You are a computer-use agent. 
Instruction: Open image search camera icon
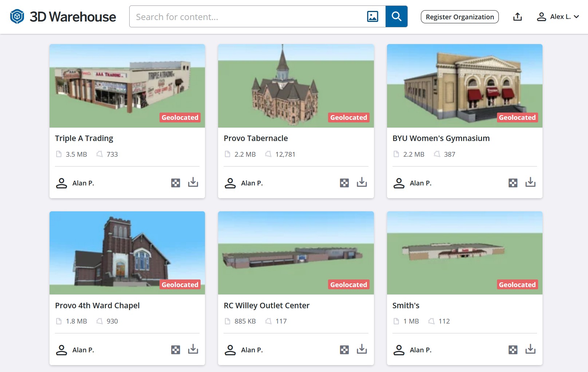372,16
